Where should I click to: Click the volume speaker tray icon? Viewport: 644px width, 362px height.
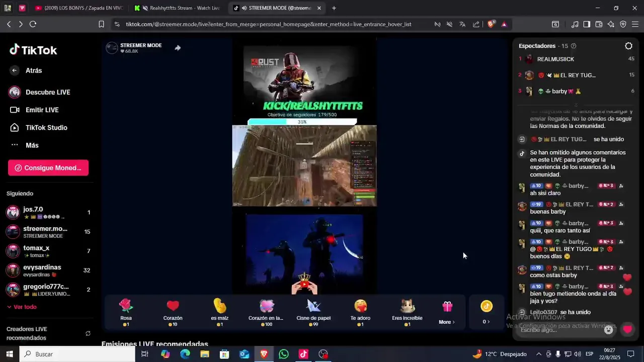(x=577, y=354)
